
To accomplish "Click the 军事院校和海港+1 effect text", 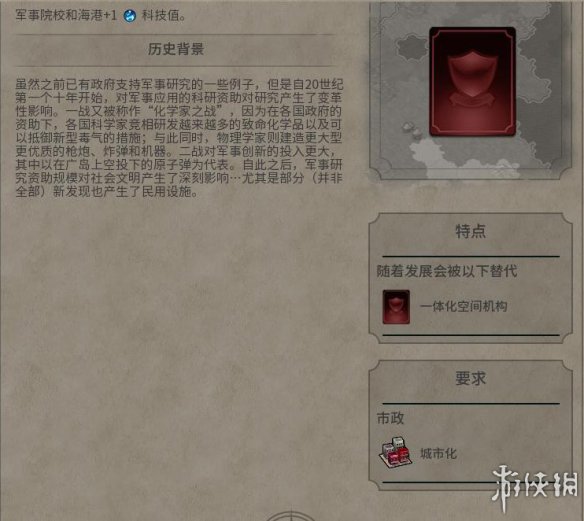I will tap(66, 16).
